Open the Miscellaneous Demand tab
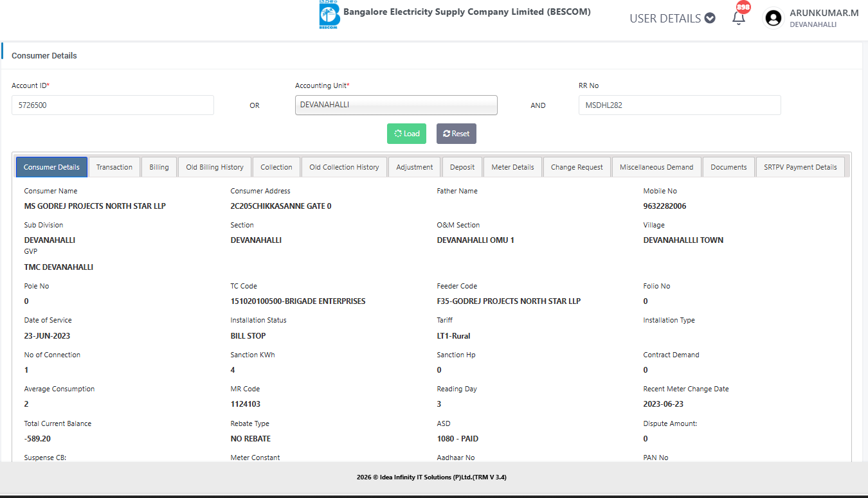Viewport: 868px width, 498px height. [656, 167]
